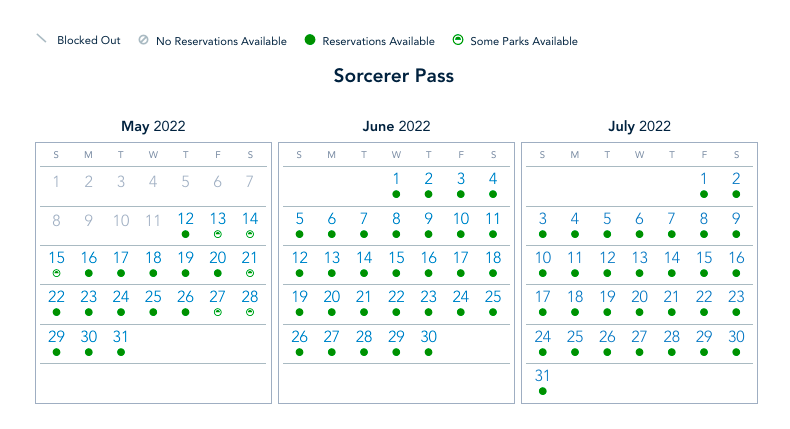Screen dimensions: 790x429
Task: Click the blocked-out date May 7
Action: point(250,181)
